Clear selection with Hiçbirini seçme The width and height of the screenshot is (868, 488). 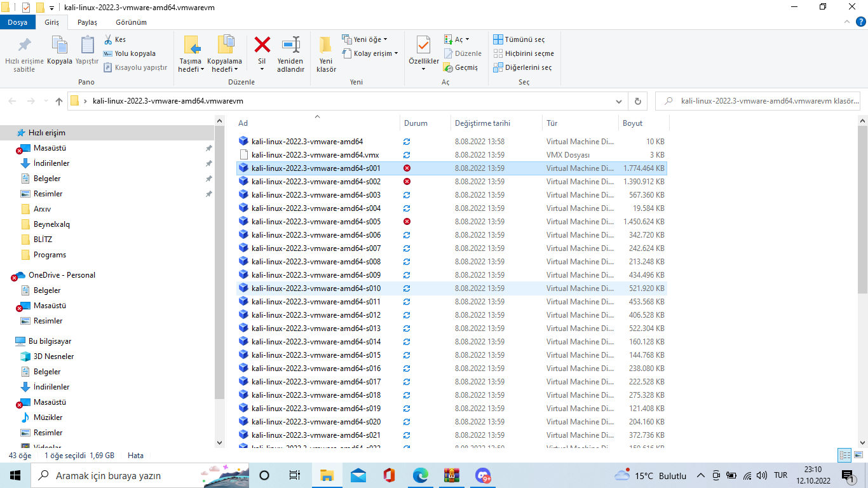point(524,53)
